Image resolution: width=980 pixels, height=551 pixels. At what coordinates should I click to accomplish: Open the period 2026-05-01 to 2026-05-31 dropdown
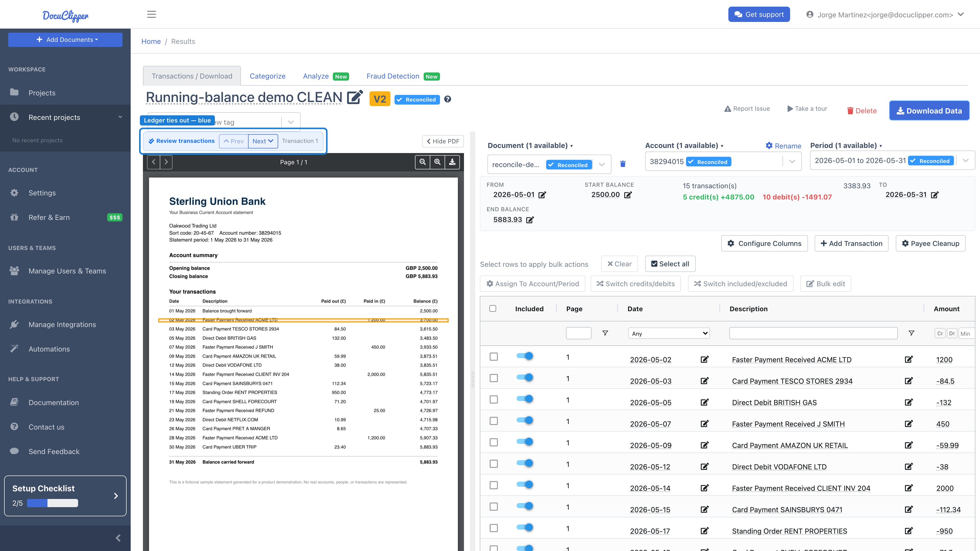pyautogui.click(x=965, y=160)
